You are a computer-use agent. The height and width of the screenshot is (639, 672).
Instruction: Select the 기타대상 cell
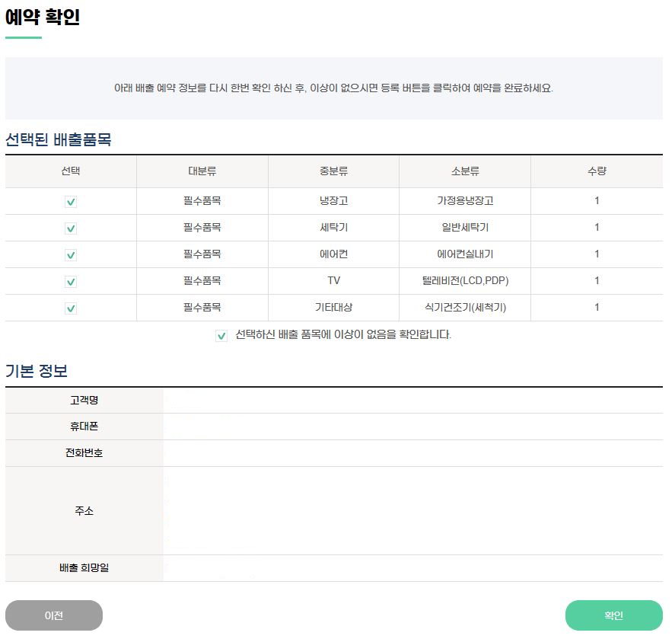[333, 307]
